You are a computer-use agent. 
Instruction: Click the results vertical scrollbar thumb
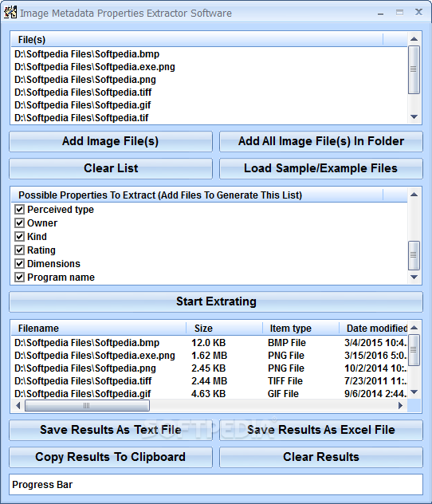pyautogui.click(x=414, y=350)
